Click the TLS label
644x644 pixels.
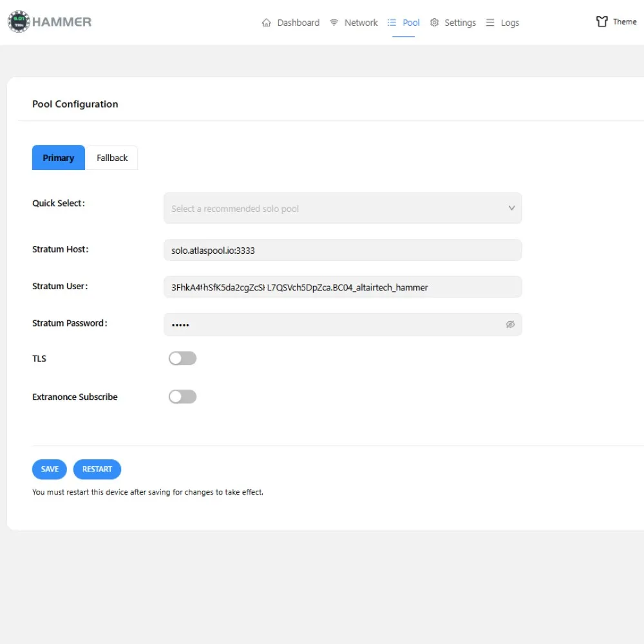coord(39,359)
